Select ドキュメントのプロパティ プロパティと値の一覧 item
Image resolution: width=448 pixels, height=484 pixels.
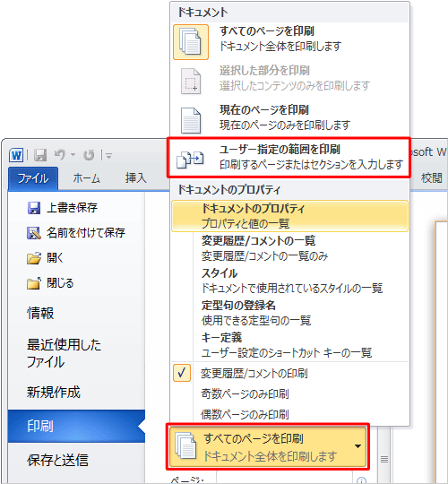[x=290, y=216]
